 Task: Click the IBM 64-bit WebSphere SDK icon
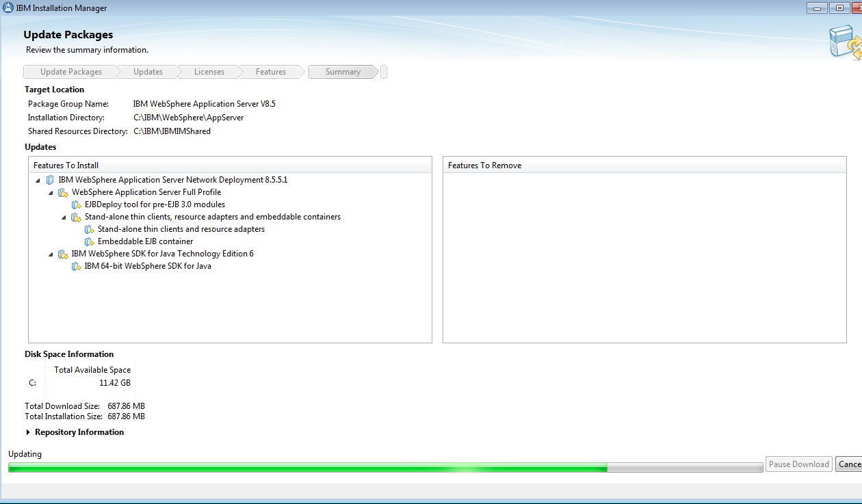[x=76, y=266]
